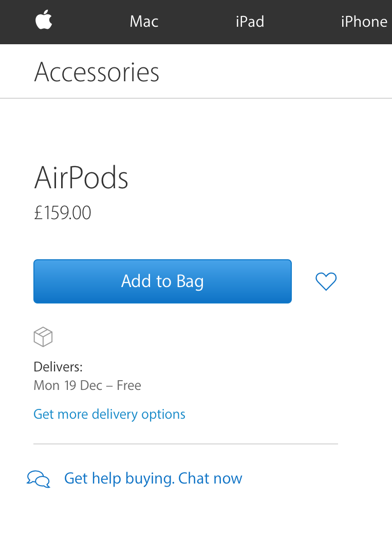The image size is (392, 536).
Task: Open Get more delivery options link
Action: 109,414
